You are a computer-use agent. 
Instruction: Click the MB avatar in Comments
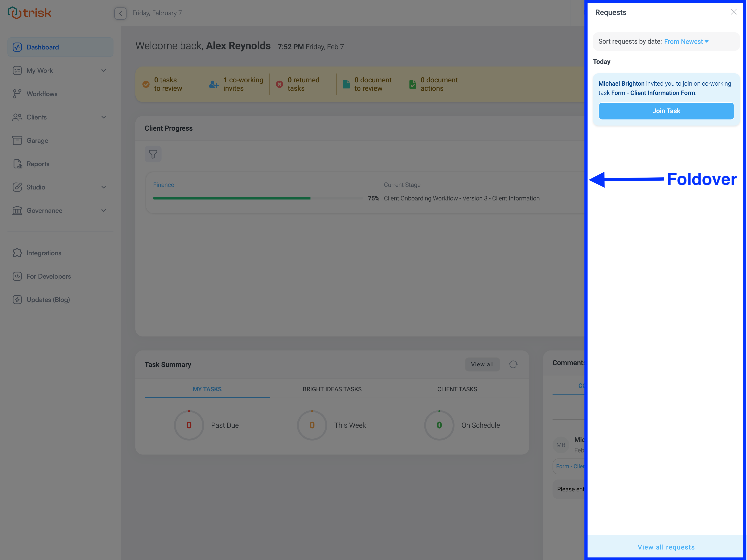pyautogui.click(x=560, y=445)
